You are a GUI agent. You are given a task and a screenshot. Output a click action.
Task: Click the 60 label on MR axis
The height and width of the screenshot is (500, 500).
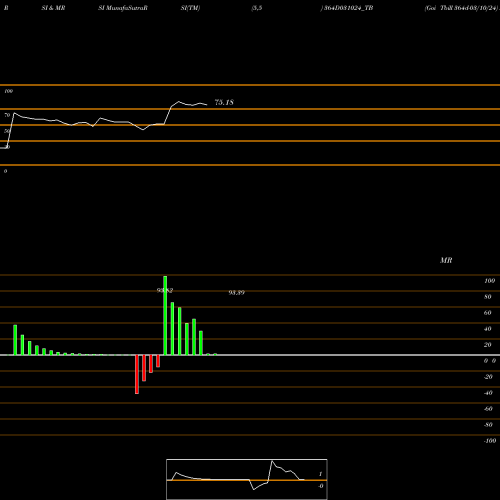[487, 313]
